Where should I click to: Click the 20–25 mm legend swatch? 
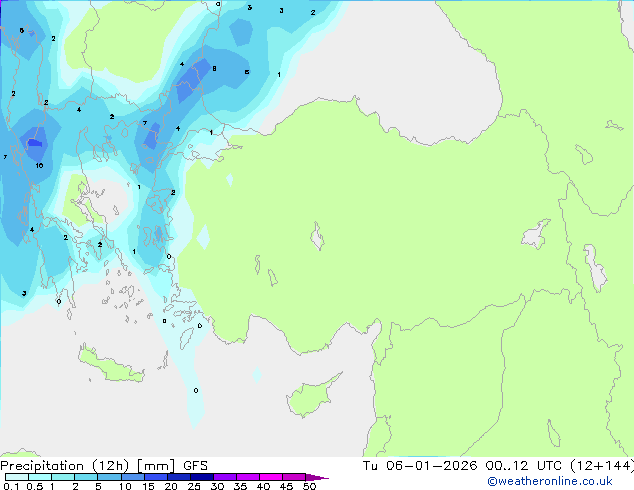point(178,477)
